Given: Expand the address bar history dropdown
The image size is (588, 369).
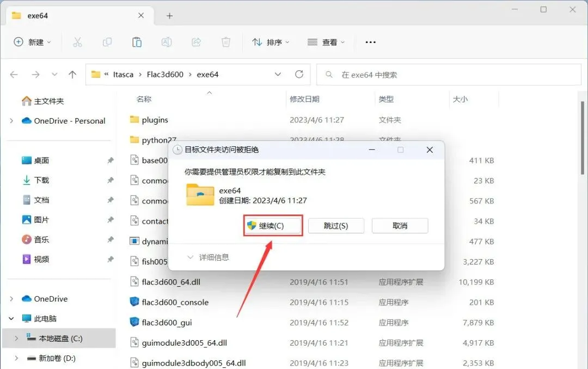Looking at the screenshot, I should [278, 74].
